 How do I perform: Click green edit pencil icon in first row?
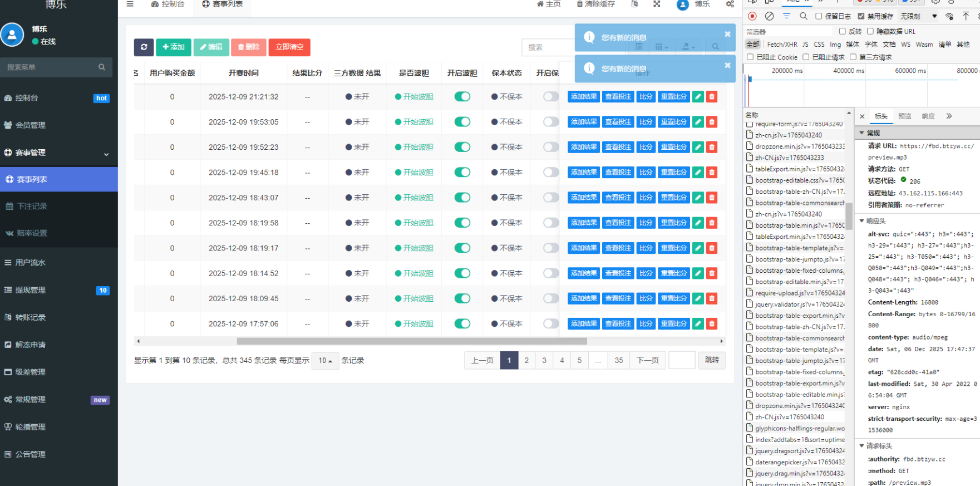point(698,97)
